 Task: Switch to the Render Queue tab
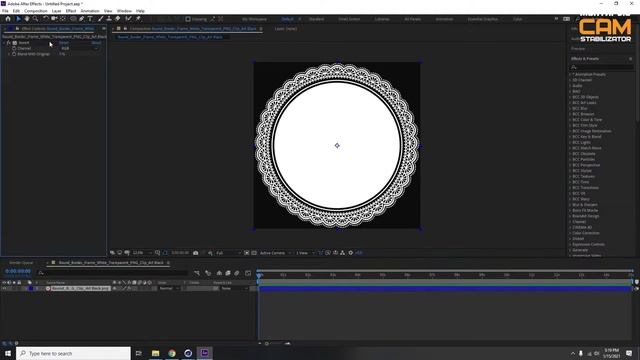21,263
